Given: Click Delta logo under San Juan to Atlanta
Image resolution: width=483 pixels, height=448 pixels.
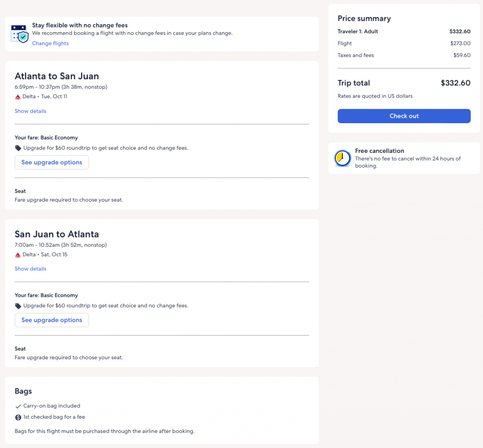Looking at the screenshot, I should (x=18, y=255).
